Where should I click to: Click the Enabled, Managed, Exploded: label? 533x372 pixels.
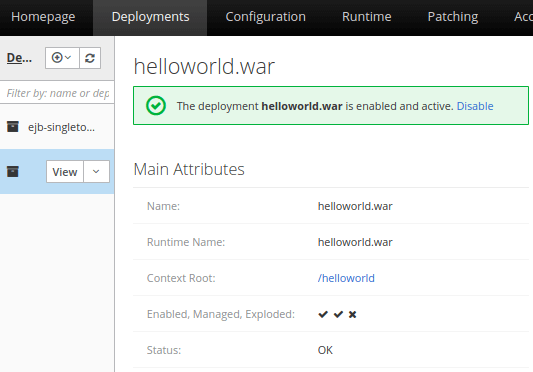click(221, 314)
